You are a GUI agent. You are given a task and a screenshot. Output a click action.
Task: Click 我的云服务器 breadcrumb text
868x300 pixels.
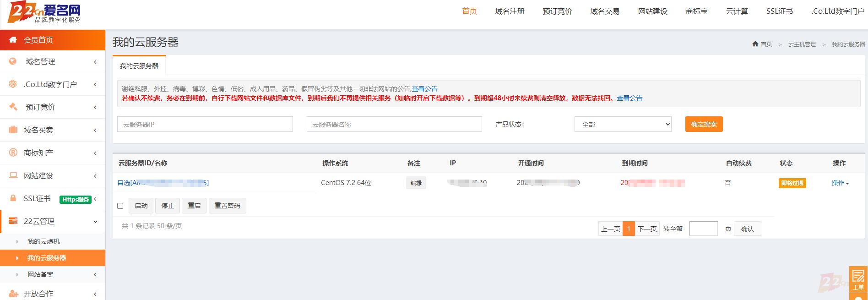point(848,44)
